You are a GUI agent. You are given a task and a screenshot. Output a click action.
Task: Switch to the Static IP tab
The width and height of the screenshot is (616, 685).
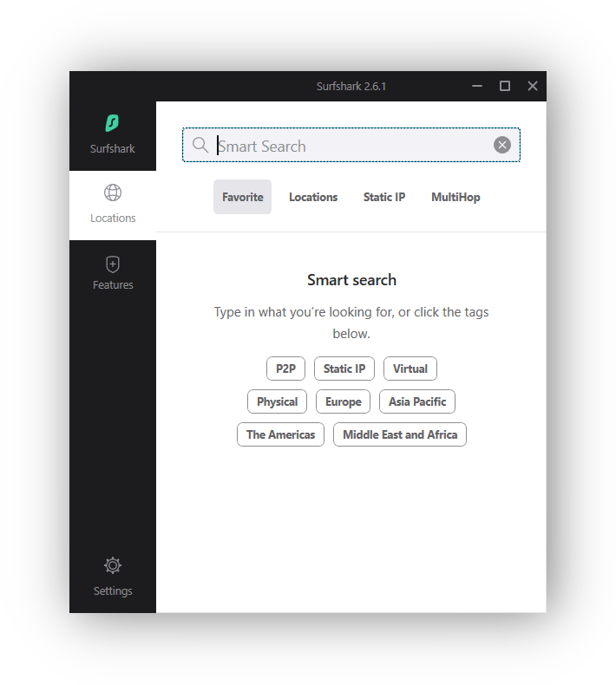384,197
